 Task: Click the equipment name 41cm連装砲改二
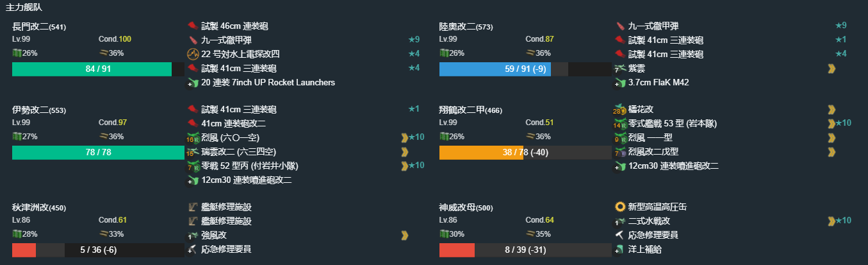tap(233, 124)
